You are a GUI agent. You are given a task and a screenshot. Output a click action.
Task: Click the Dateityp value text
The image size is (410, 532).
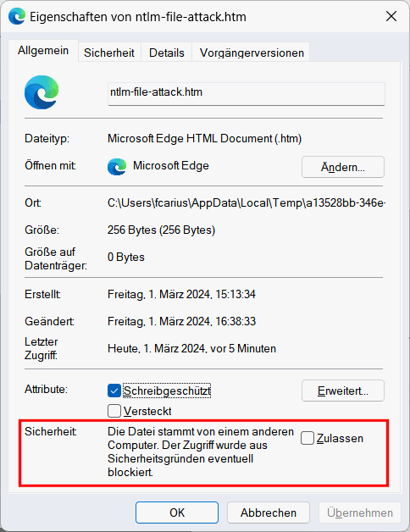tap(205, 138)
